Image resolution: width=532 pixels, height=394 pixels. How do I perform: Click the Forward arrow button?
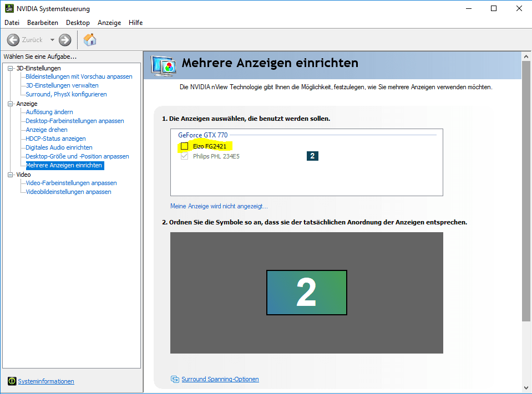tap(65, 40)
